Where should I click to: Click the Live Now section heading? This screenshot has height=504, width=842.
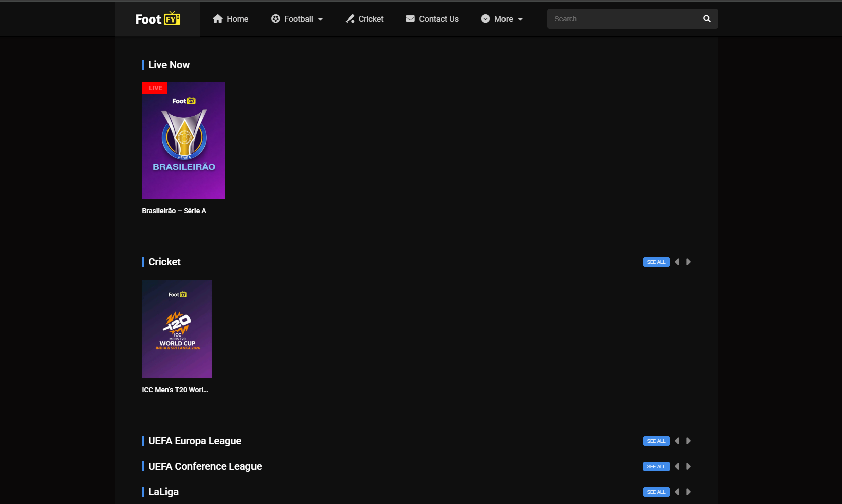(x=169, y=65)
